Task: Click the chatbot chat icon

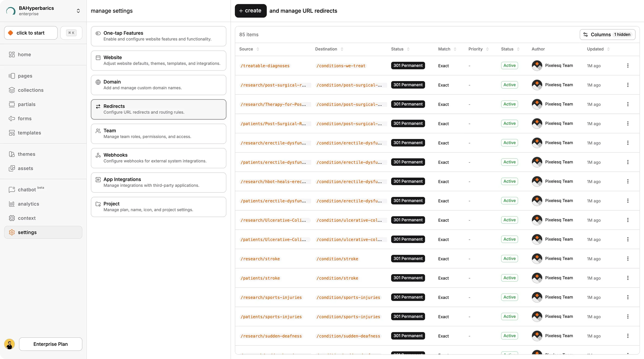Action: [12, 190]
